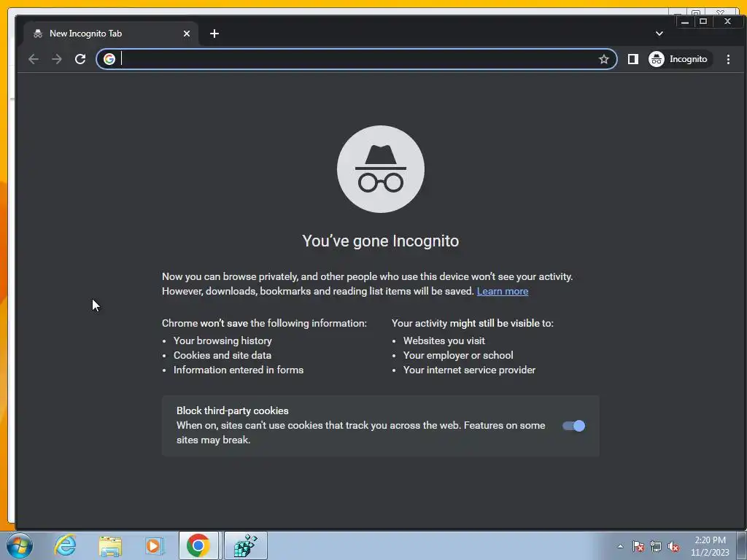Click the 'You've gone Incognito' heading
Screen dimensions: 747x560
tap(381, 241)
